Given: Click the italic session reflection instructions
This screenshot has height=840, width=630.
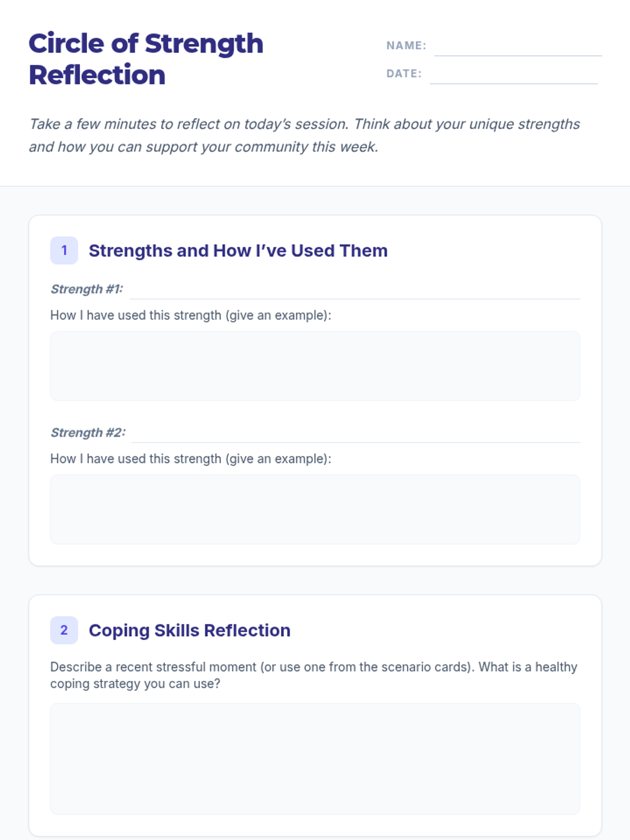Looking at the screenshot, I should coord(304,135).
